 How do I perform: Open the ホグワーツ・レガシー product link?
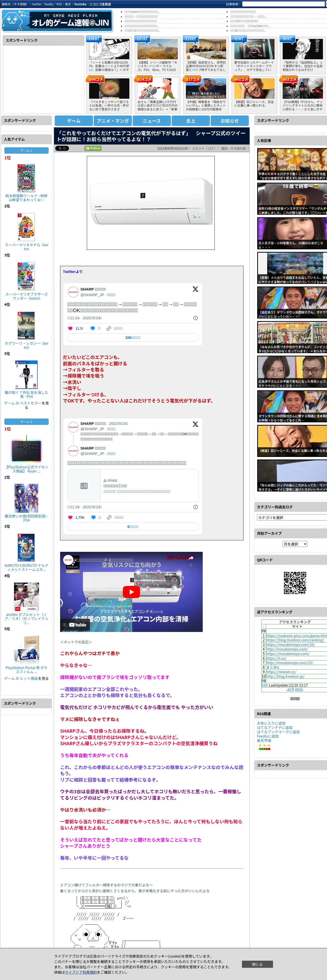click(26, 345)
